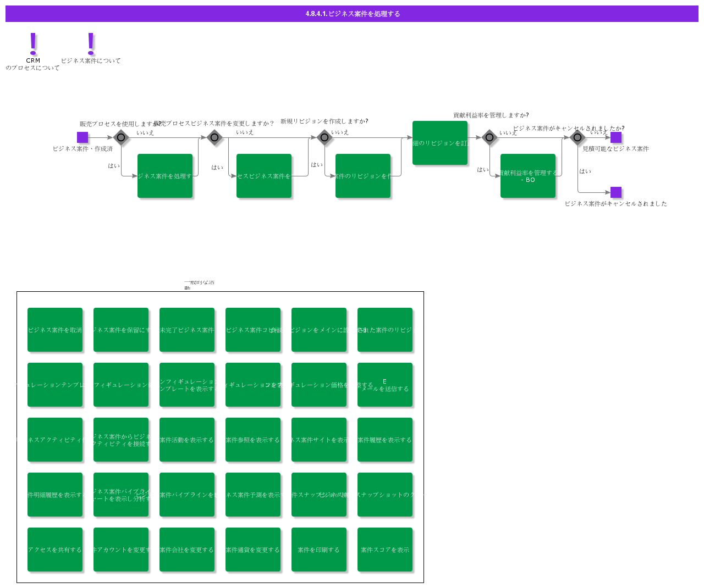Open the '案件を印刷する' activity box

319,550
